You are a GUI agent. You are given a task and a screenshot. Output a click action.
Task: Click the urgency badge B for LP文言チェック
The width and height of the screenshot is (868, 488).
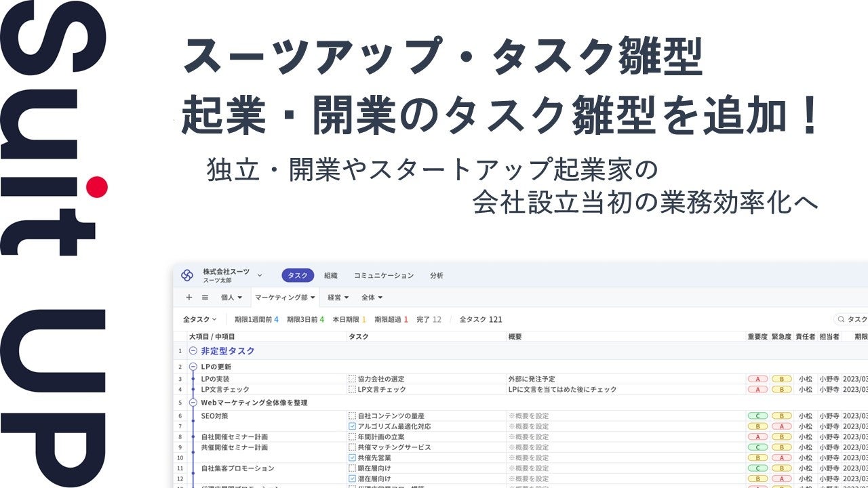click(x=781, y=390)
